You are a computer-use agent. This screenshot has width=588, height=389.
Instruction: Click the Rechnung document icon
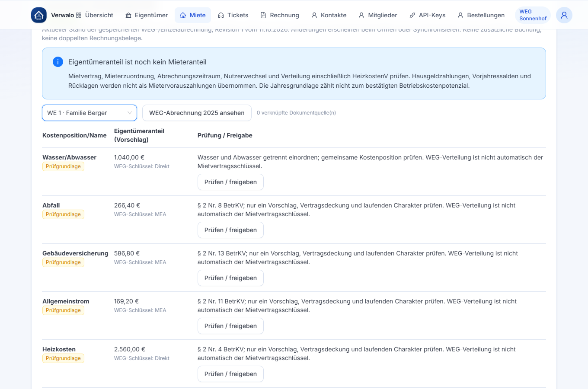click(263, 15)
